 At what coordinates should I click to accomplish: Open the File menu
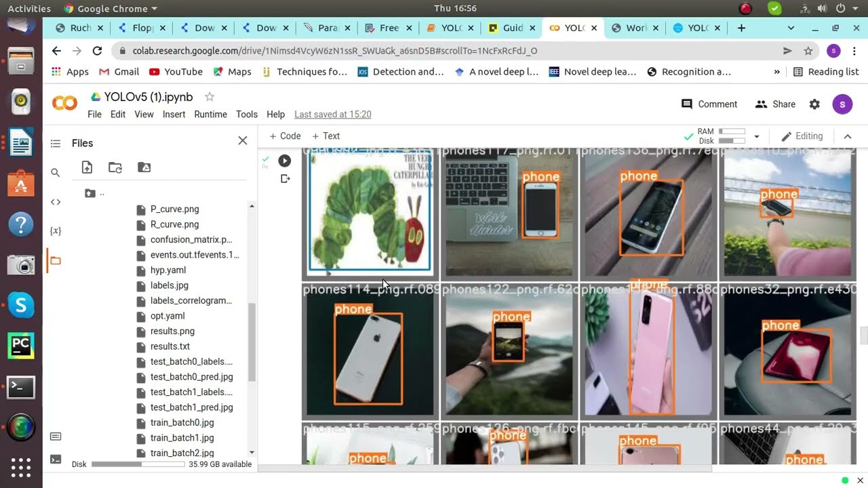(94, 115)
